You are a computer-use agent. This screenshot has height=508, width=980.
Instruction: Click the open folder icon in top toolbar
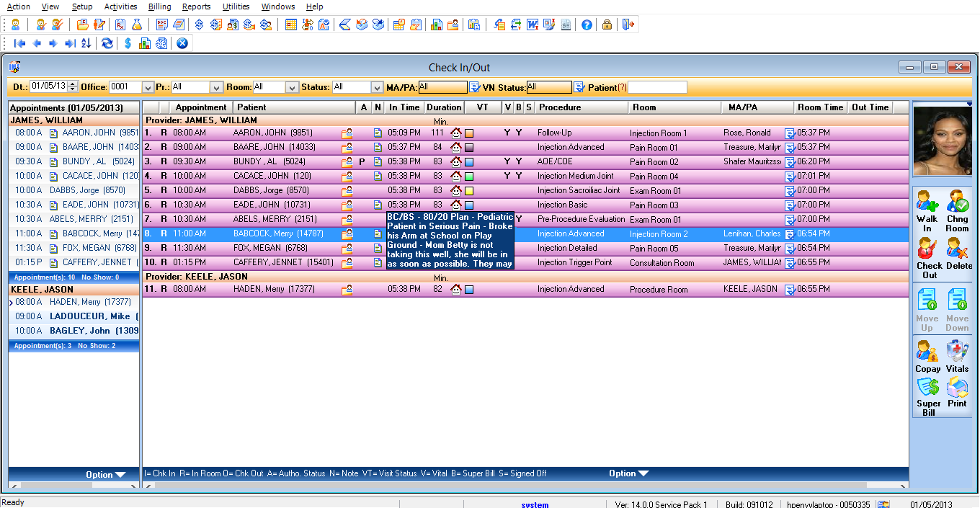(83, 24)
